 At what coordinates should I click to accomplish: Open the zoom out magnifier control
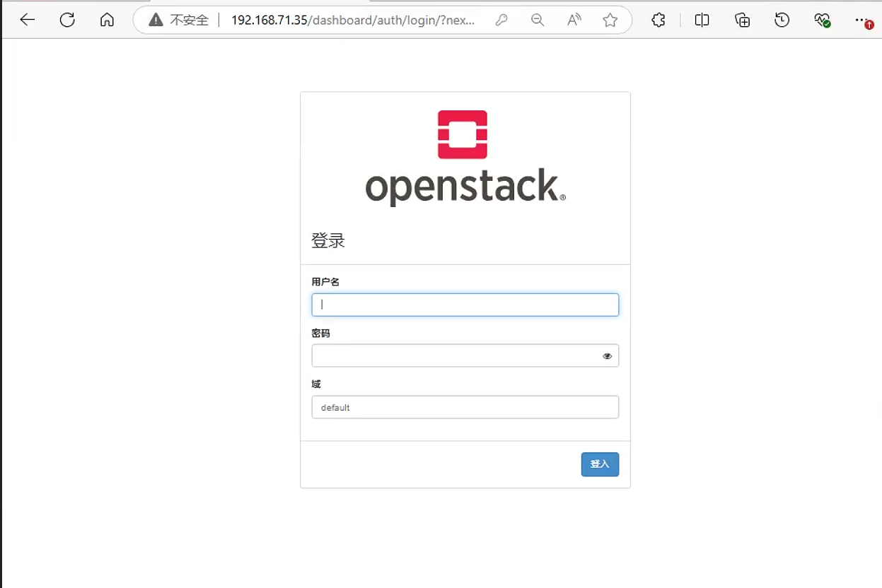(x=538, y=20)
